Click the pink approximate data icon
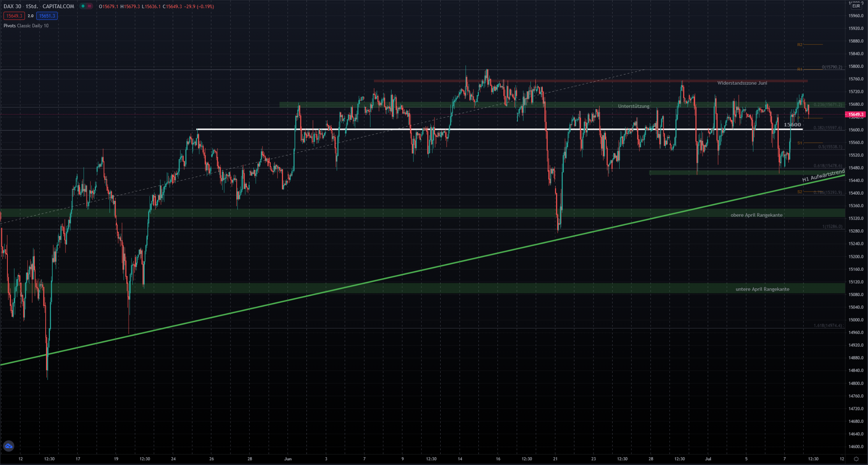This screenshot has width=868, height=465. click(x=90, y=6)
